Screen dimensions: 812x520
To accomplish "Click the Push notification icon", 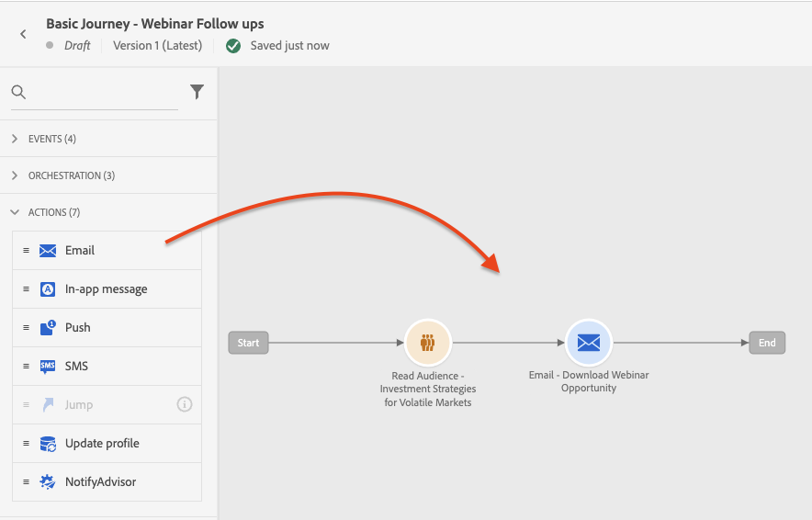I will [48, 327].
